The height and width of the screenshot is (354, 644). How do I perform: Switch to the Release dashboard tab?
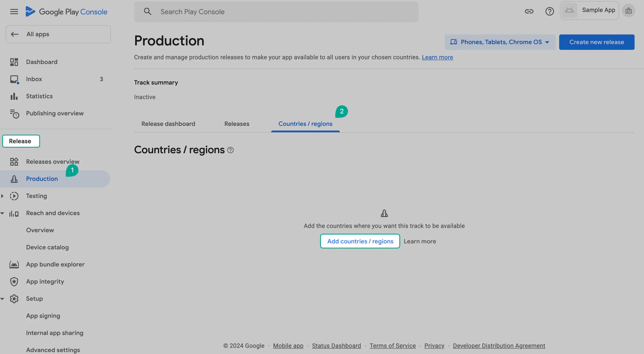[x=168, y=124]
